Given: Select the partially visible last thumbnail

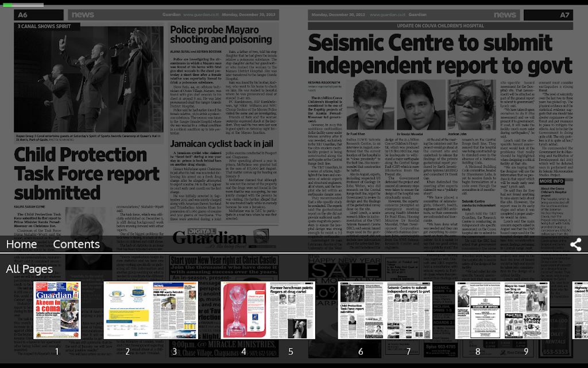Looking at the screenshot, I should pos(580,310).
